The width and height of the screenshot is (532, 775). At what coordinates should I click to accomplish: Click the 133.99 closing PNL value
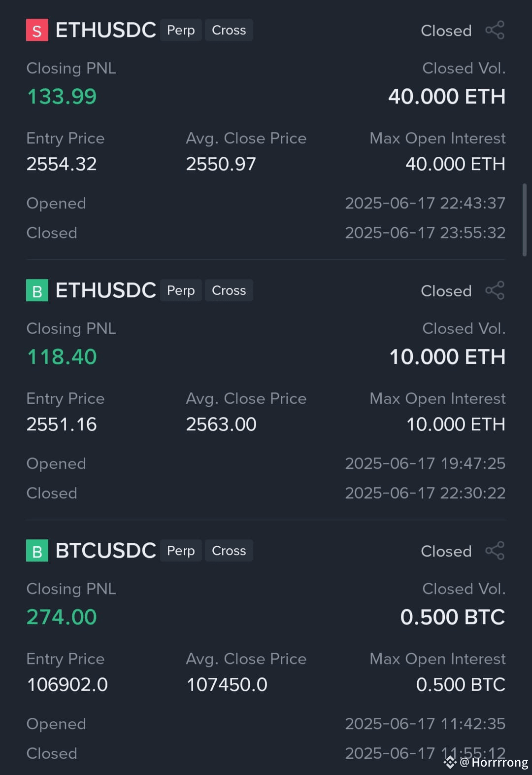62,96
